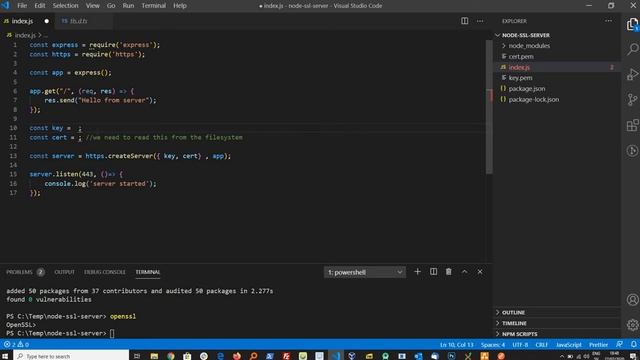Open editor More Actions ellipsis
Image resolution: width=640 pixels, height=360 pixels.
click(480, 21)
